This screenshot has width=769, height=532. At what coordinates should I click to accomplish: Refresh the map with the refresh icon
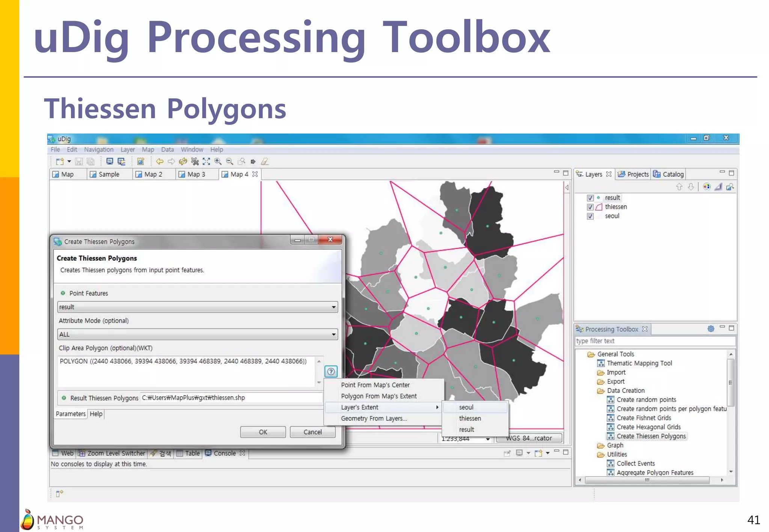183,162
